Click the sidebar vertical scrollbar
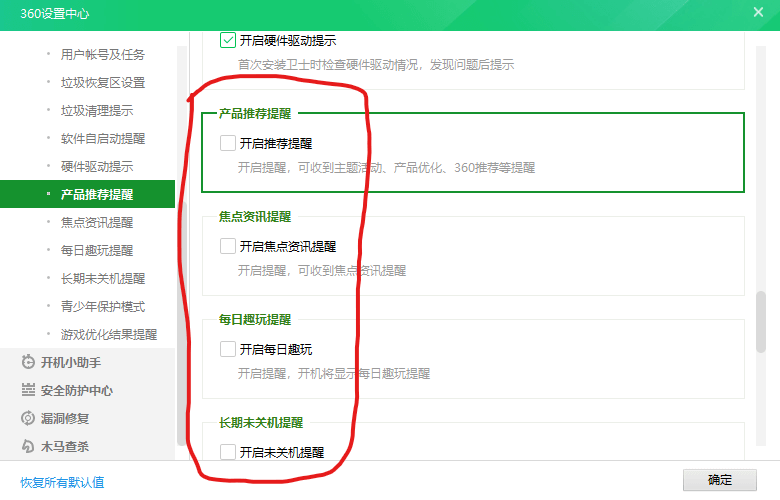The width and height of the screenshot is (780, 500). [x=181, y=323]
